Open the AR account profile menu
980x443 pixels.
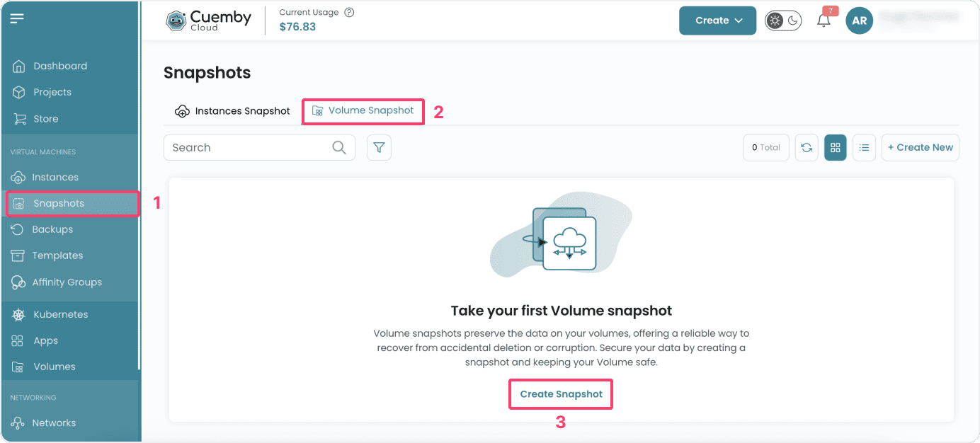click(x=859, y=21)
